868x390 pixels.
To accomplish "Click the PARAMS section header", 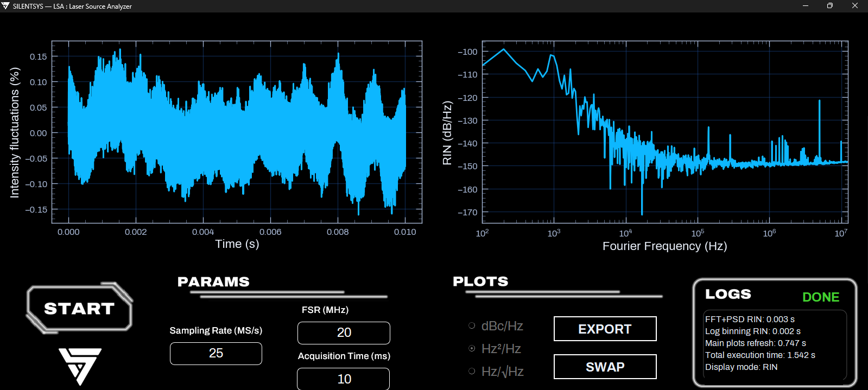I will [213, 282].
